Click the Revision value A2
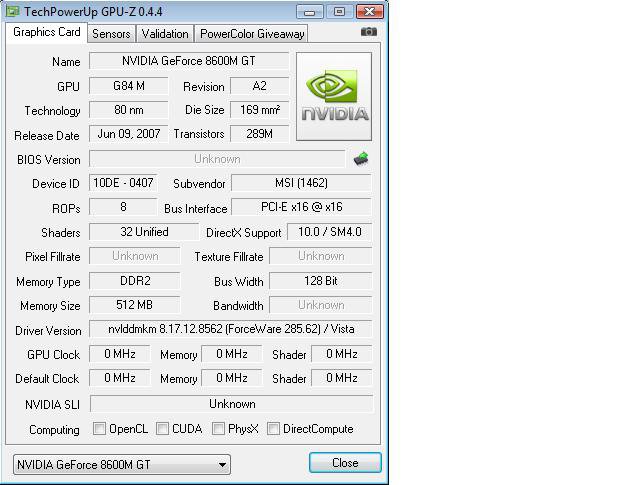 tap(259, 86)
